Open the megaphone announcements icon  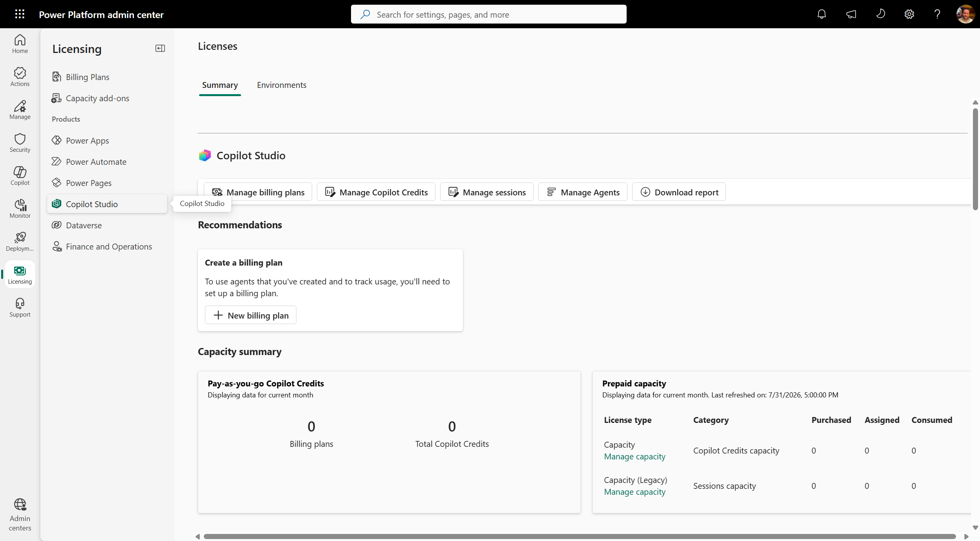click(851, 15)
